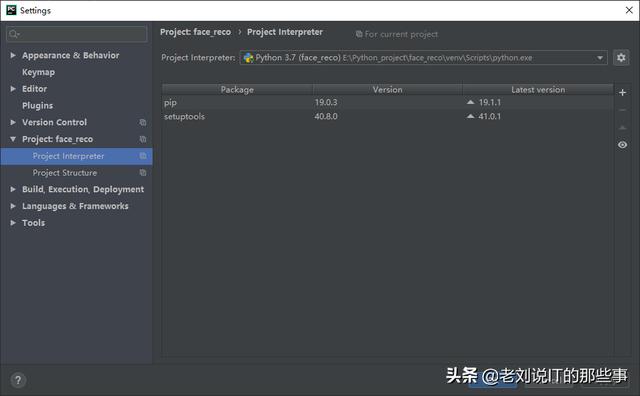Click the settings search field
640x396 pixels.
coord(77,34)
